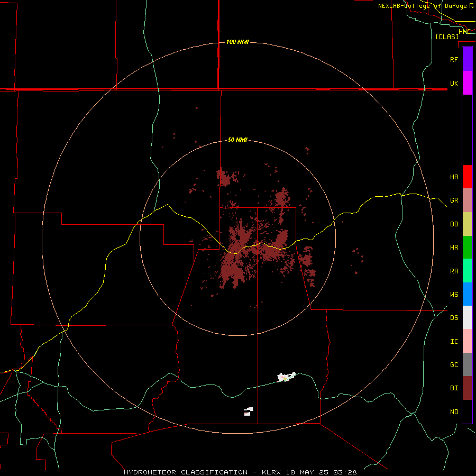Click the "HR" legend label

point(454,248)
